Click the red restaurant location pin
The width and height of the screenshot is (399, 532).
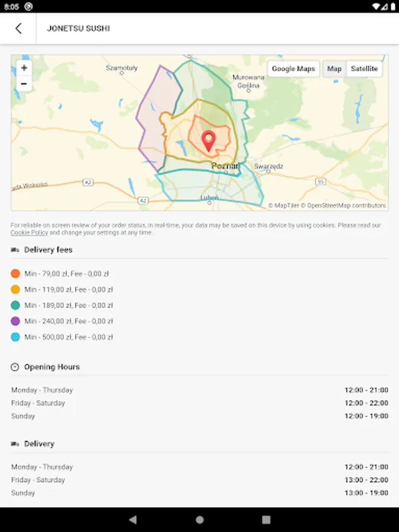209,141
